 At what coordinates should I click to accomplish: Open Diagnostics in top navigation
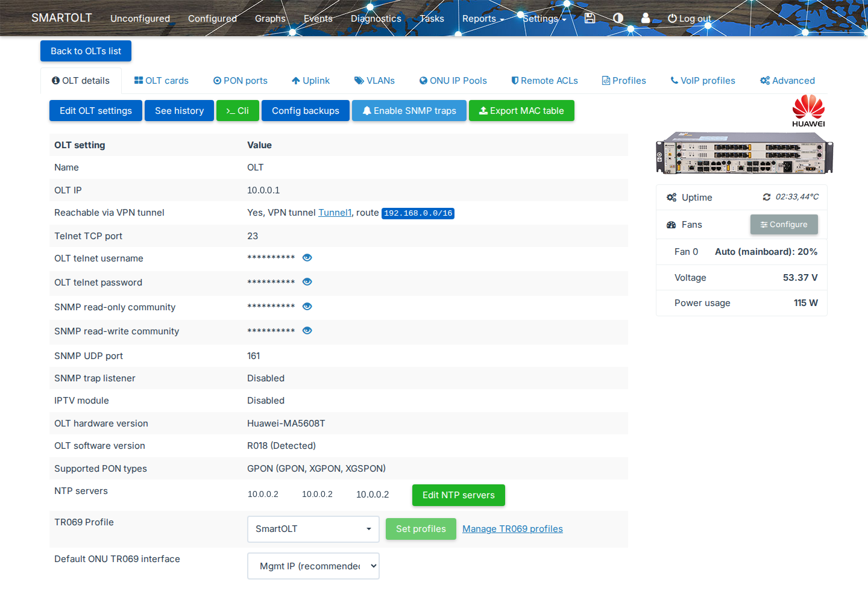[376, 19]
